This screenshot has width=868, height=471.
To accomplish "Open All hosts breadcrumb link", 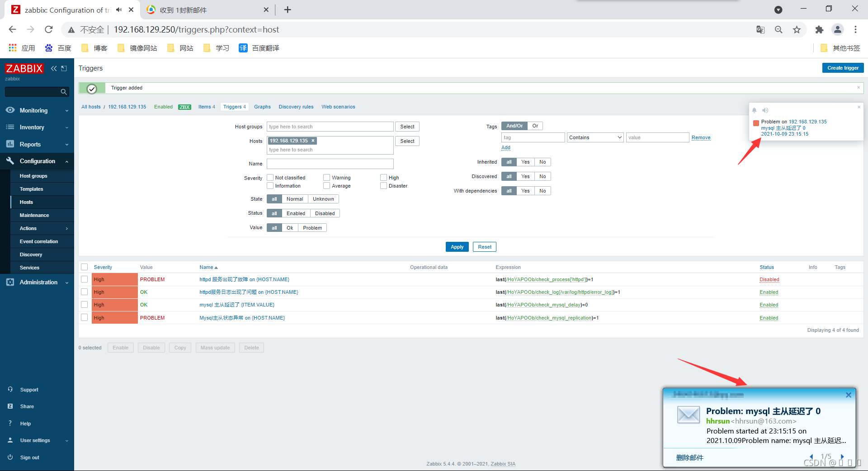I will pyautogui.click(x=91, y=107).
